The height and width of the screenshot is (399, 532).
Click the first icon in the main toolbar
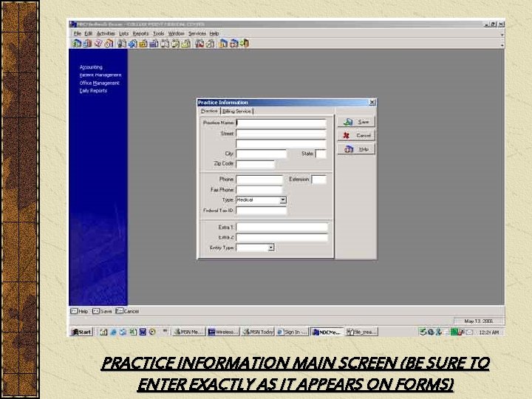pos(77,44)
